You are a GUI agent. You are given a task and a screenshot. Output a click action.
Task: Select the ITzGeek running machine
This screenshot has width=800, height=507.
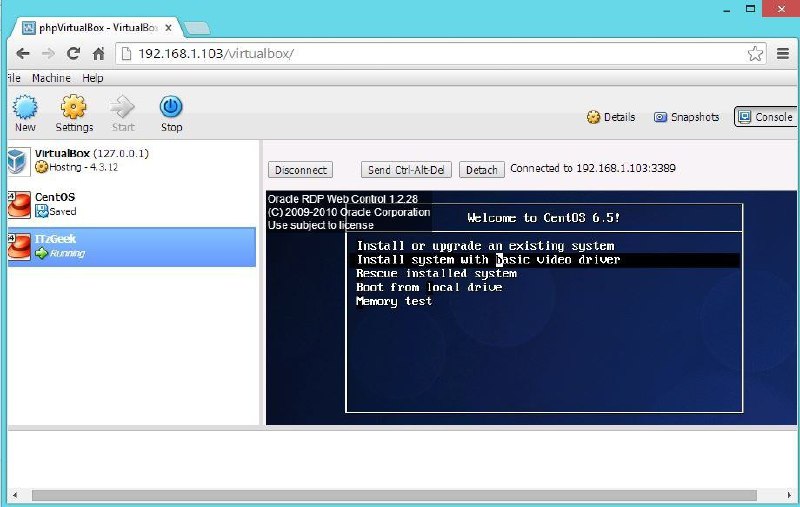point(132,247)
